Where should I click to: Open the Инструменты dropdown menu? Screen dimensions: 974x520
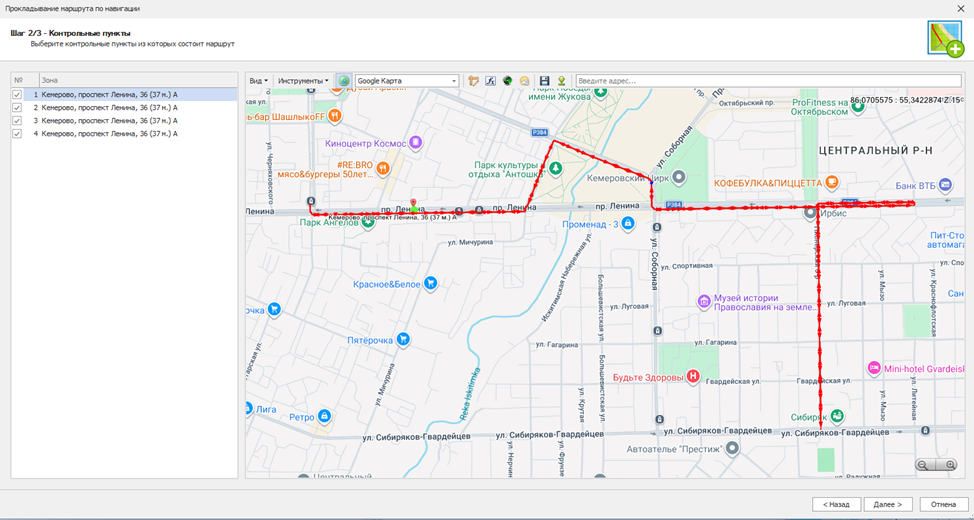(x=303, y=81)
